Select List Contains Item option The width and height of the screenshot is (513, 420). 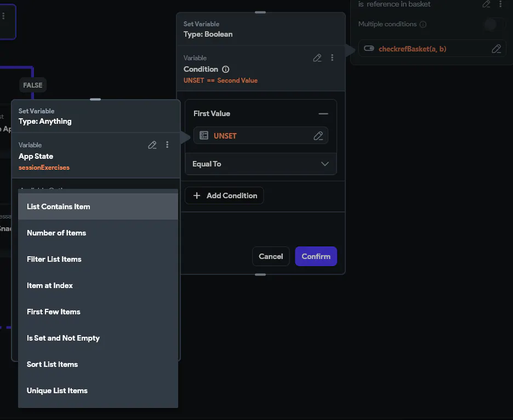[98, 206]
